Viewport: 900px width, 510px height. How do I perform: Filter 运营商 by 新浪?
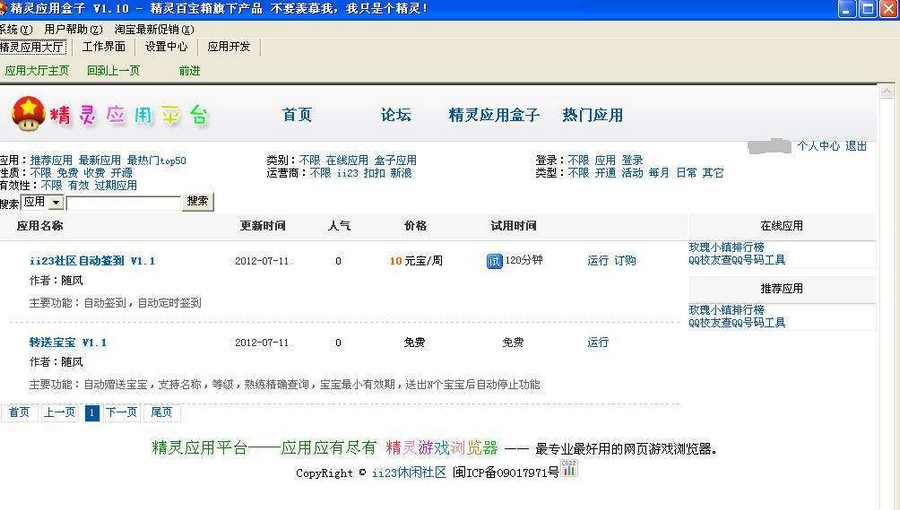point(401,173)
